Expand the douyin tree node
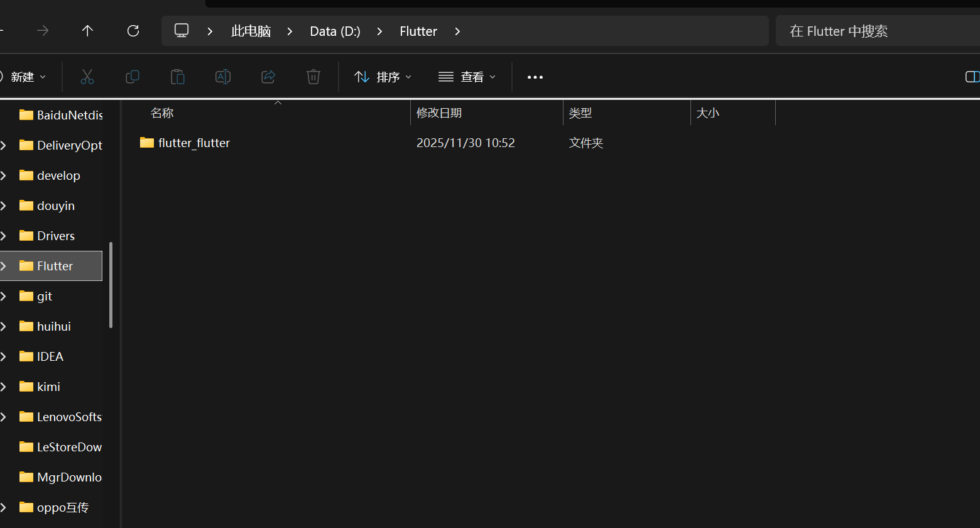 point(3,206)
